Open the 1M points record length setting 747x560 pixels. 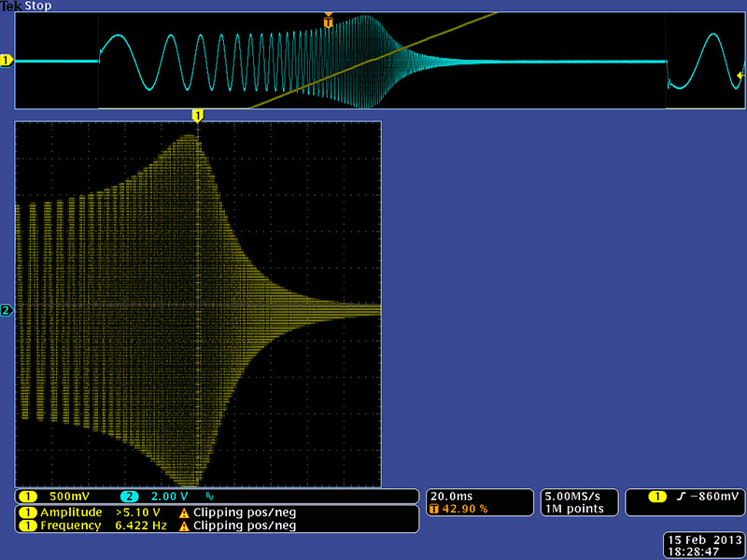point(572,509)
